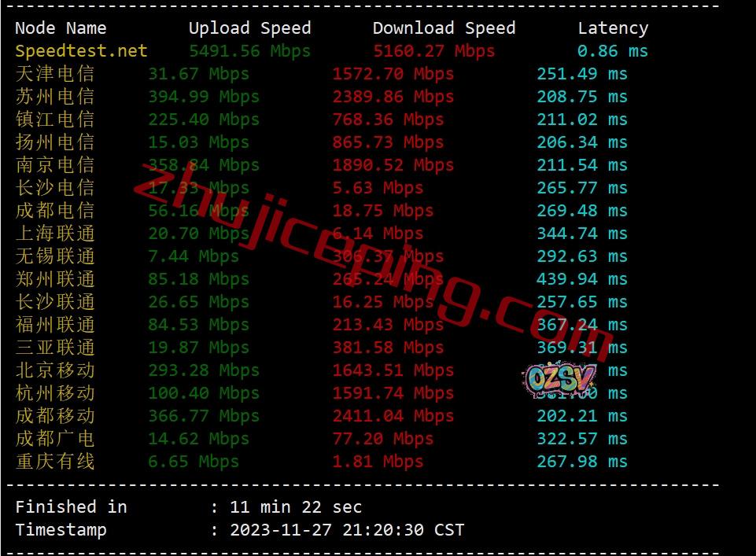
Task: Click the 2411.04 Mbps download value
Action: (393, 416)
